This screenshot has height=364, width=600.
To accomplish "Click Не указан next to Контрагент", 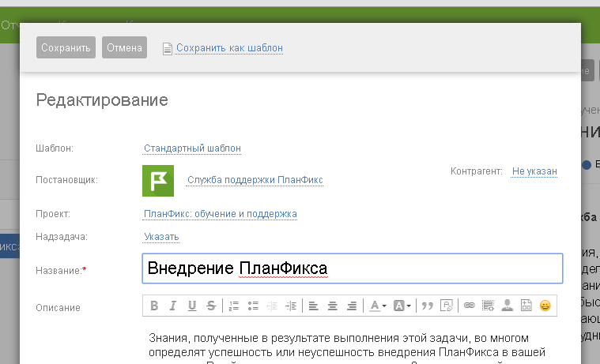I will [534, 171].
